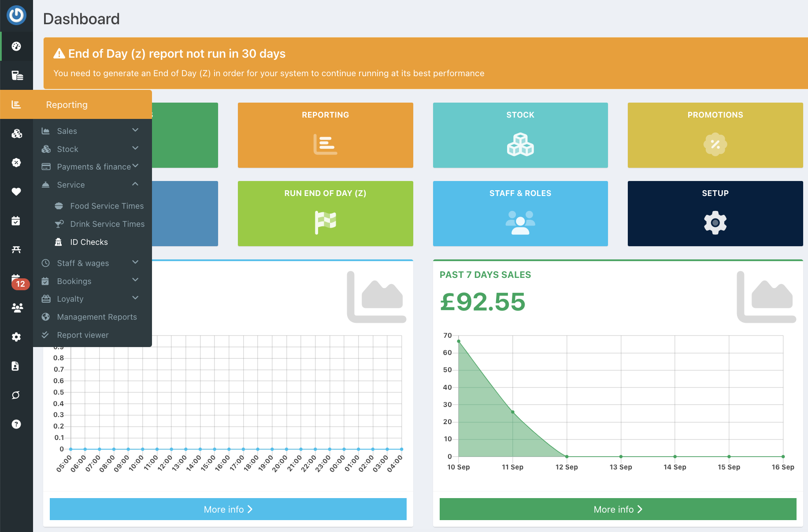Click the cubes icon on Stock tile
This screenshot has height=532, width=808.
click(520, 144)
